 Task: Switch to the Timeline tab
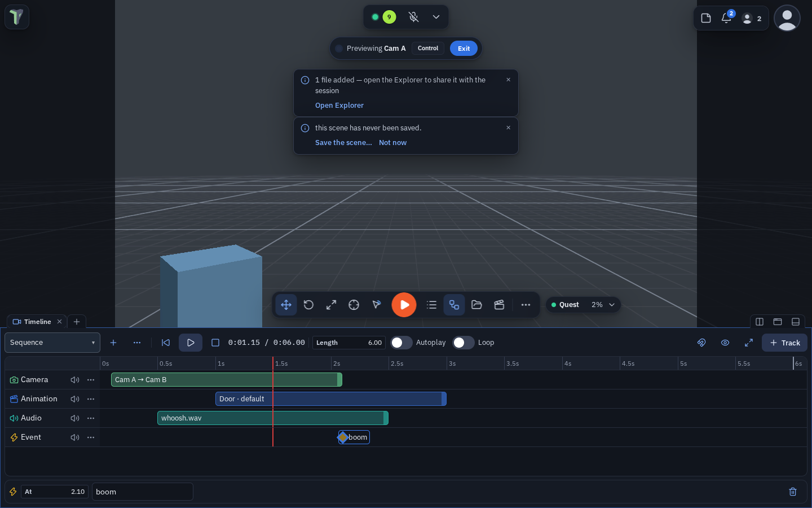pyautogui.click(x=37, y=322)
